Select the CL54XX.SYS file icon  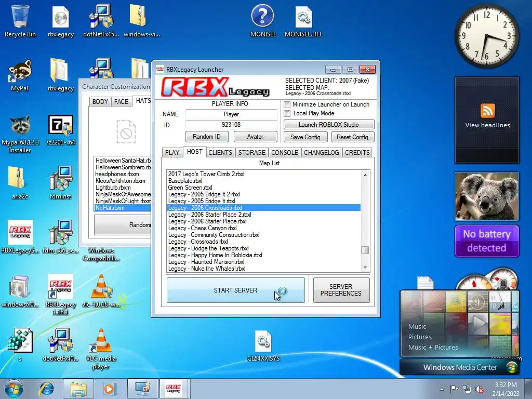[263, 345]
